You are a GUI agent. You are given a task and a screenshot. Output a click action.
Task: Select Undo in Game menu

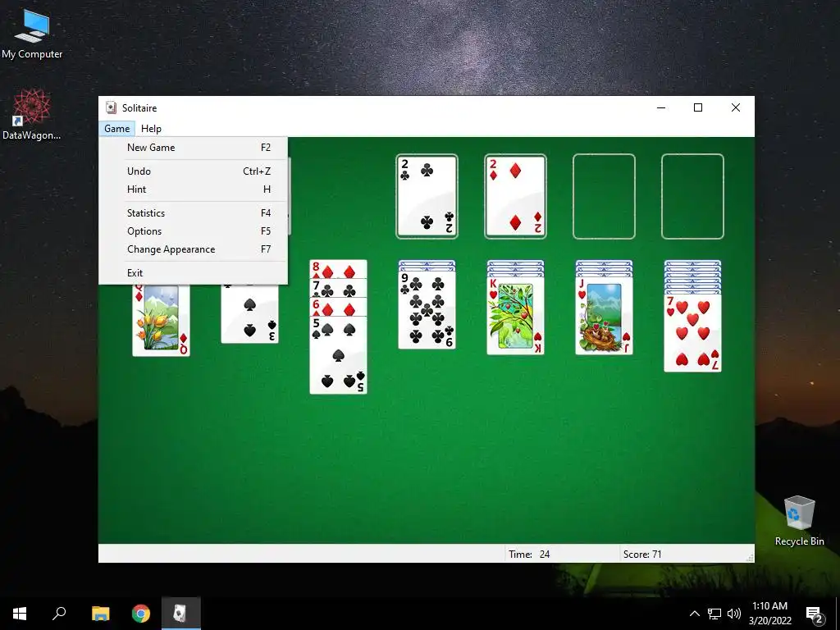click(x=194, y=171)
